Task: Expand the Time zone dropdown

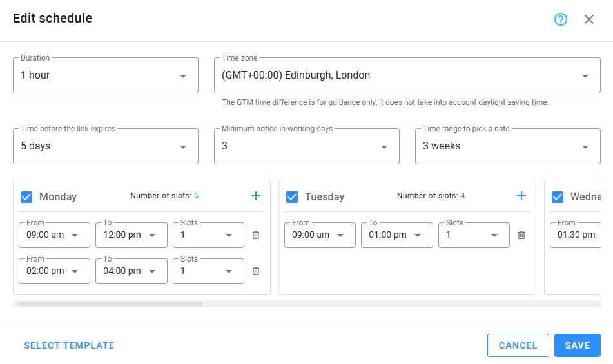Action: point(407,75)
